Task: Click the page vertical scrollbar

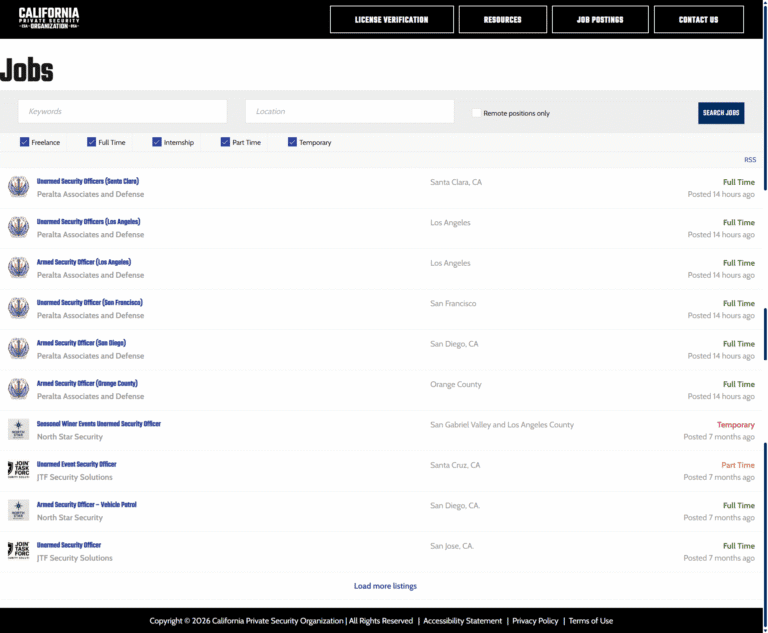Action: [x=765, y=316]
